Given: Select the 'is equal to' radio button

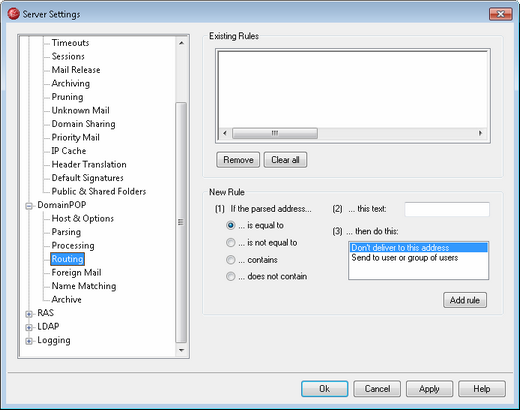Looking at the screenshot, I should 230,225.
